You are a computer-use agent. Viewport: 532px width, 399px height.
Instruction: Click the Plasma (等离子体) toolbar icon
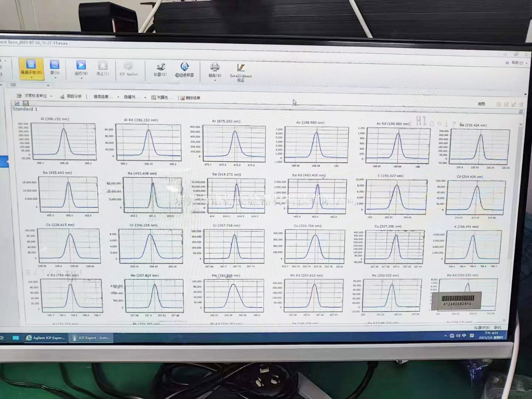pyautogui.click(x=31, y=67)
